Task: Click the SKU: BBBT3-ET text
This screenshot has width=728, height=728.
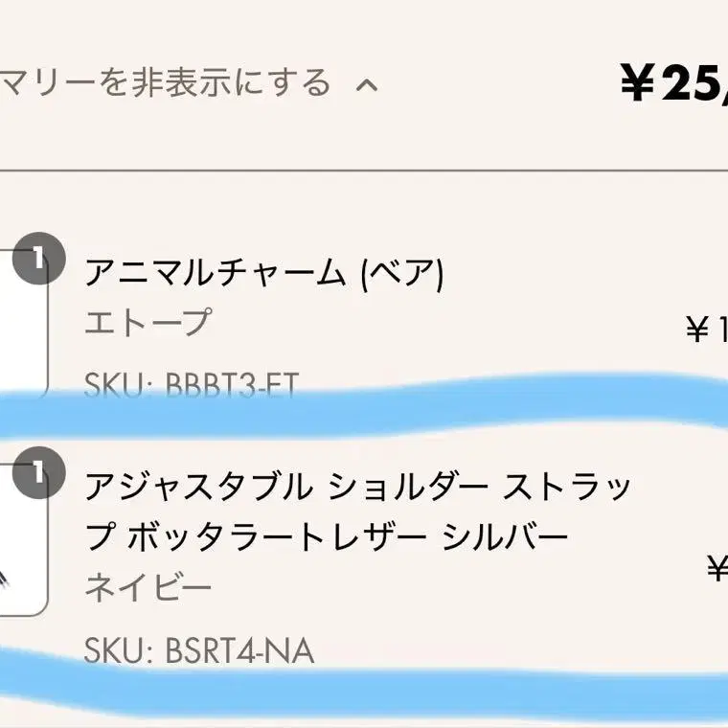Action: [x=191, y=384]
